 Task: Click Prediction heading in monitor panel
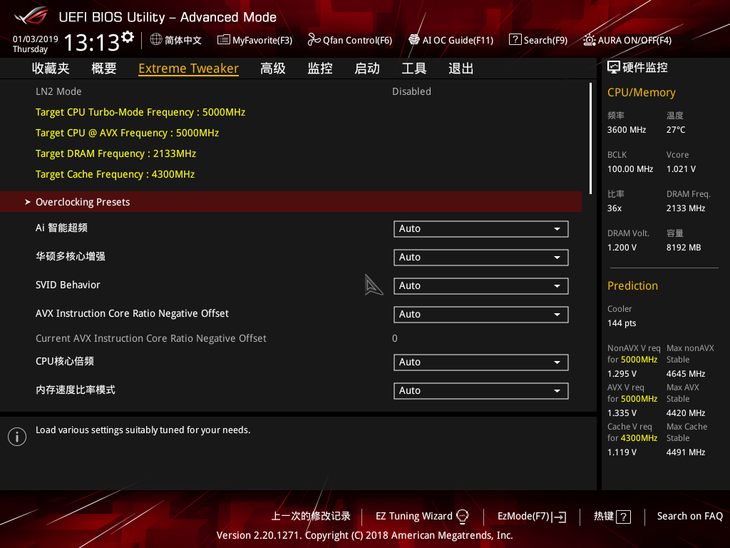point(632,286)
